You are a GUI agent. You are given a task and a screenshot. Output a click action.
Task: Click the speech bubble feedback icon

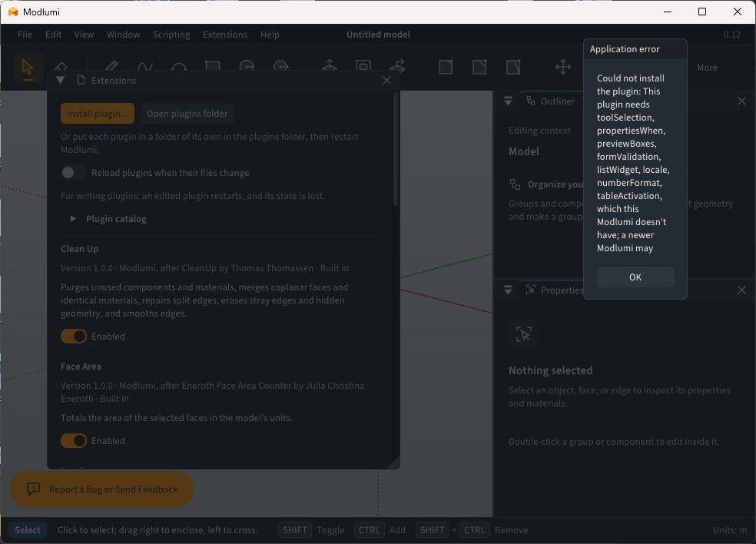click(x=33, y=489)
